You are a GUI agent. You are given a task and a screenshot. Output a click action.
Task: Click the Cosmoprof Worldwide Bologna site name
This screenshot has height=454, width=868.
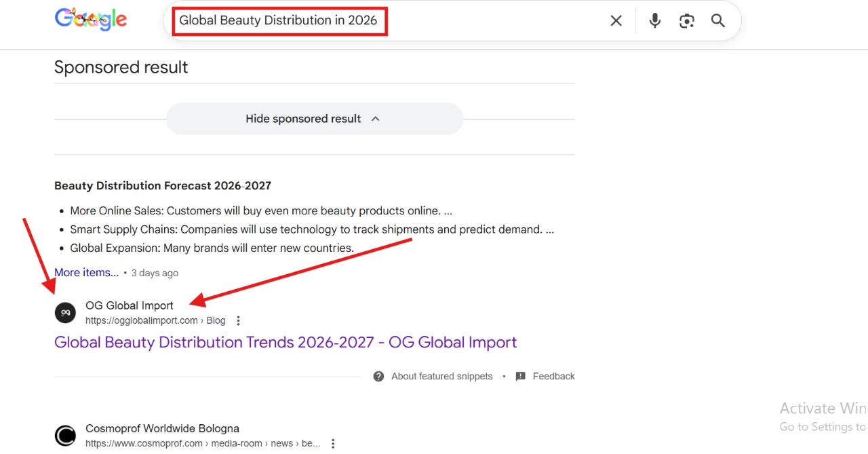(x=162, y=429)
